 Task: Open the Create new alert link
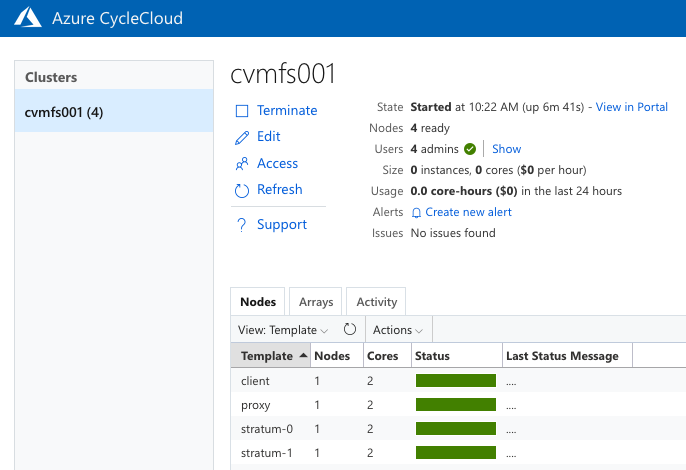click(x=468, y=212)
